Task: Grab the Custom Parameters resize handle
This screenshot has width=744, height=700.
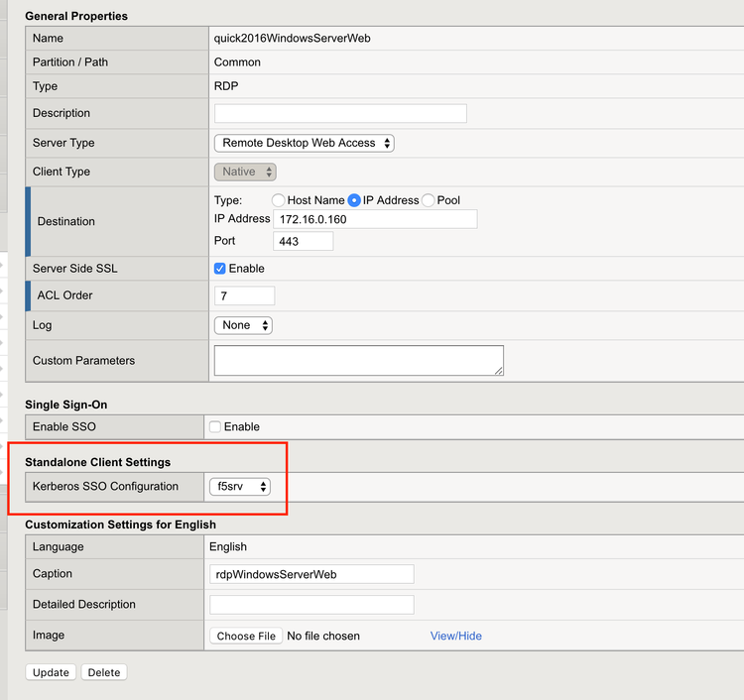Action: (498, 370)
